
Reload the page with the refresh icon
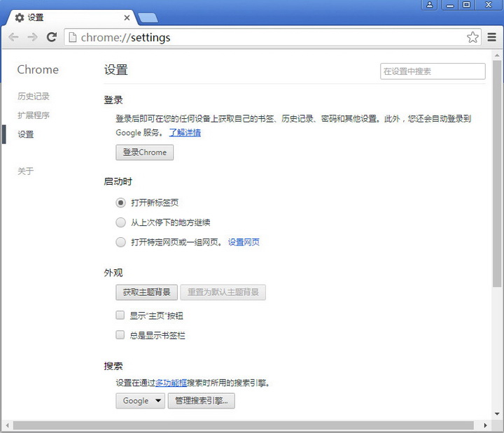(x=51, y=37)
